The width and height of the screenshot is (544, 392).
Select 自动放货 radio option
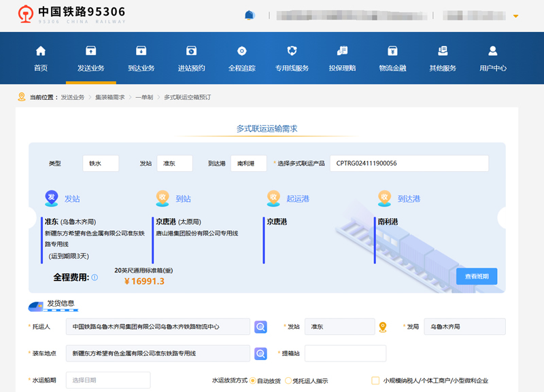tap(253, 380)
